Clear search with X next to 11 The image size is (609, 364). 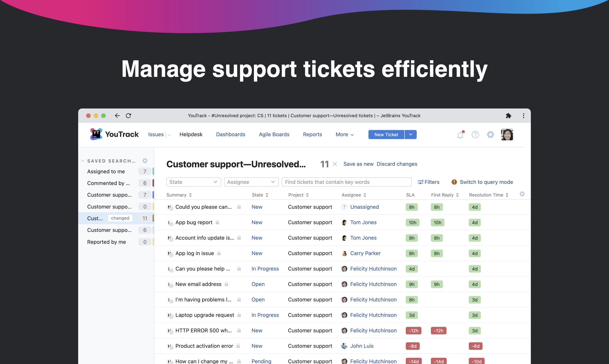point(335,164)
